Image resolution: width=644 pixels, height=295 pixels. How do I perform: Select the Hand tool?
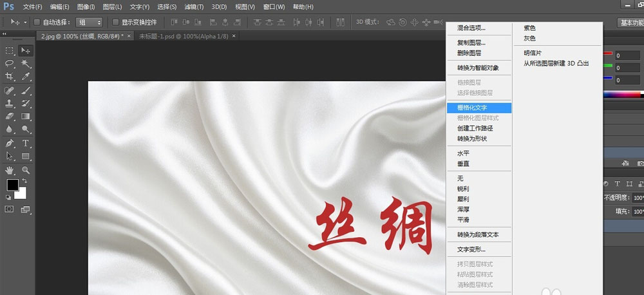coord(10,169)
